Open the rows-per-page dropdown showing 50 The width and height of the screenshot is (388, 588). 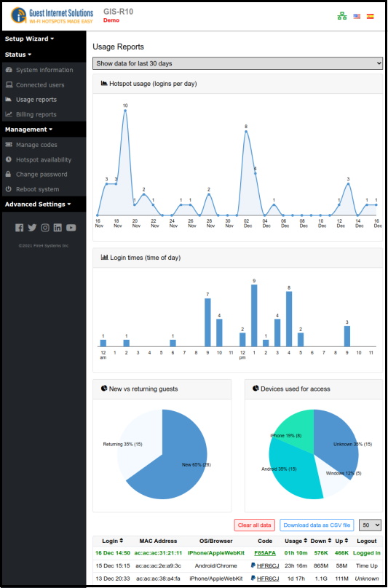(370, 525)
